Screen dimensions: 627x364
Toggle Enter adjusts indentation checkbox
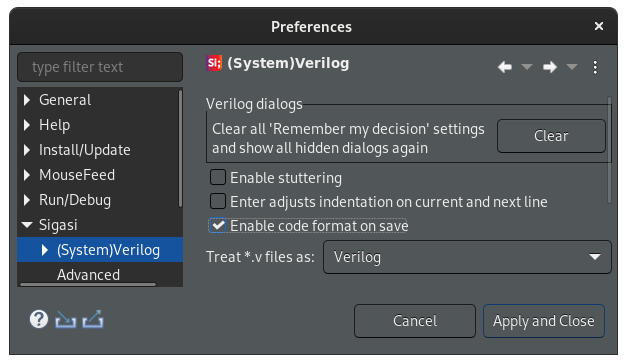(218, 201)
